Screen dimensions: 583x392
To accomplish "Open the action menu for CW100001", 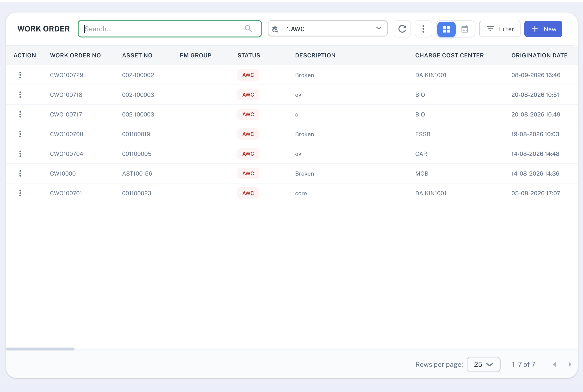I will [20, 173].
